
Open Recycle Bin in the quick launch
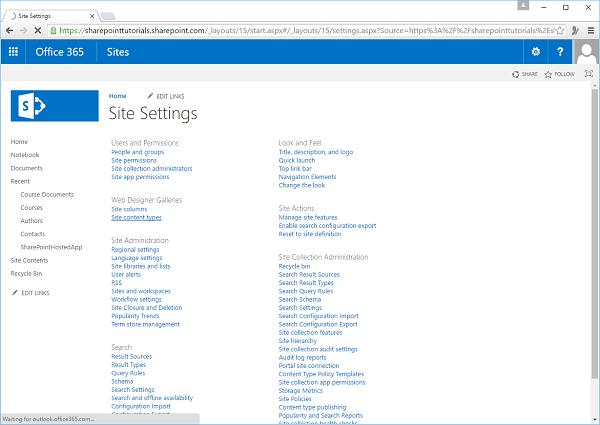coord(26,274)
